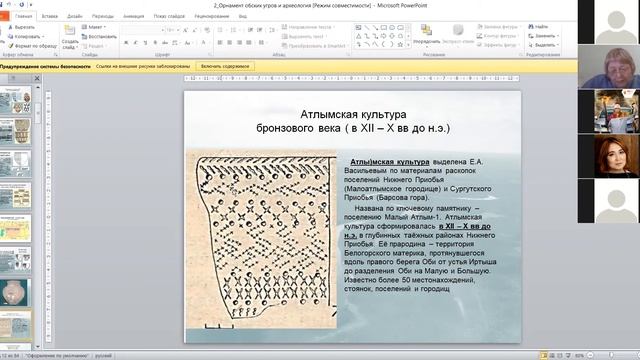This screenshot has width=640, height=360.
Task: Select the straight Line shape in gallery
Action: point(367,28)
